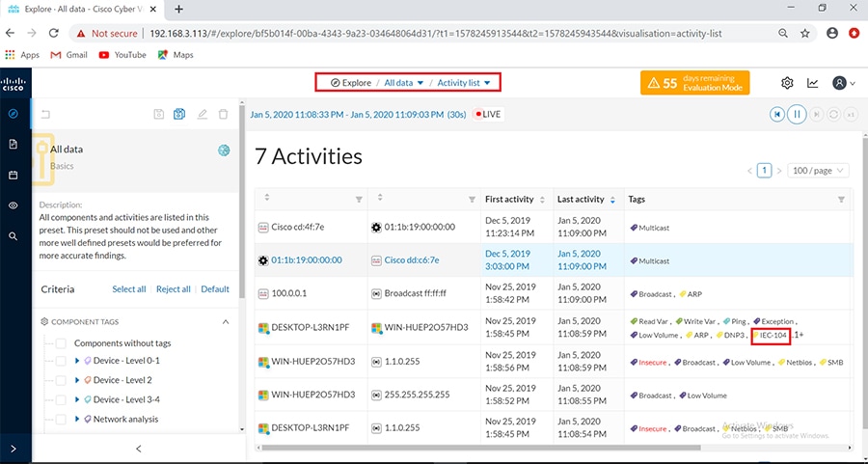Open the 100 / page selector
Image resolution: width=868 pixels, height=464 pixels.
pyautogui.click(x=818, y=171)
